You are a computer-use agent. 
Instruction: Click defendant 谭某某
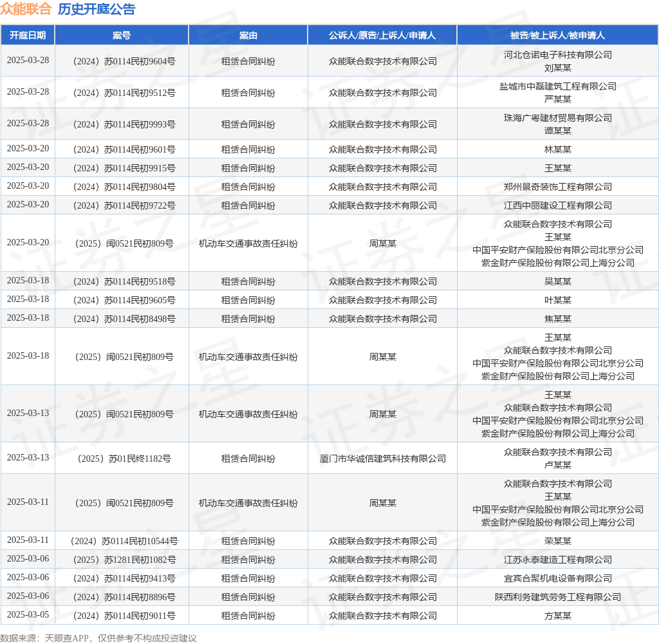(558, 131)
